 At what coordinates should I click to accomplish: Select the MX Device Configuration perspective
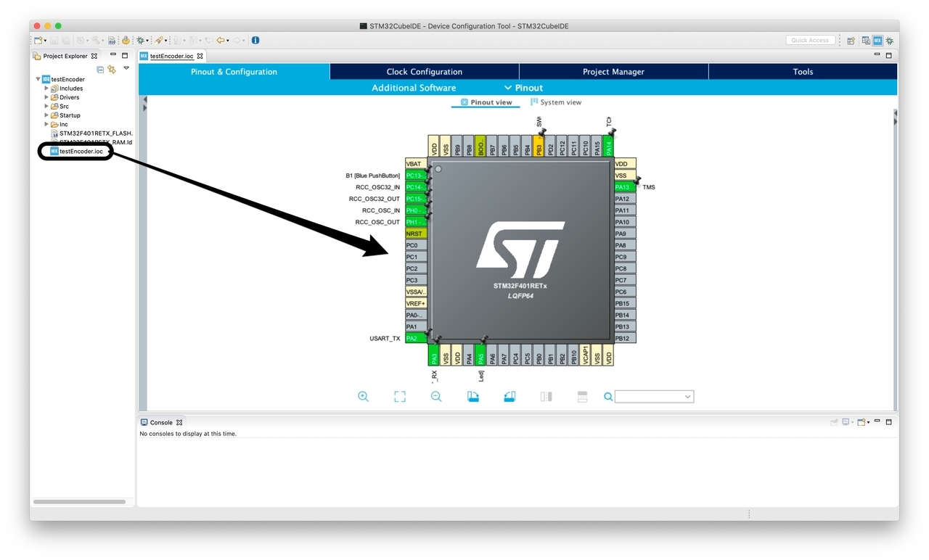[877, 41]
